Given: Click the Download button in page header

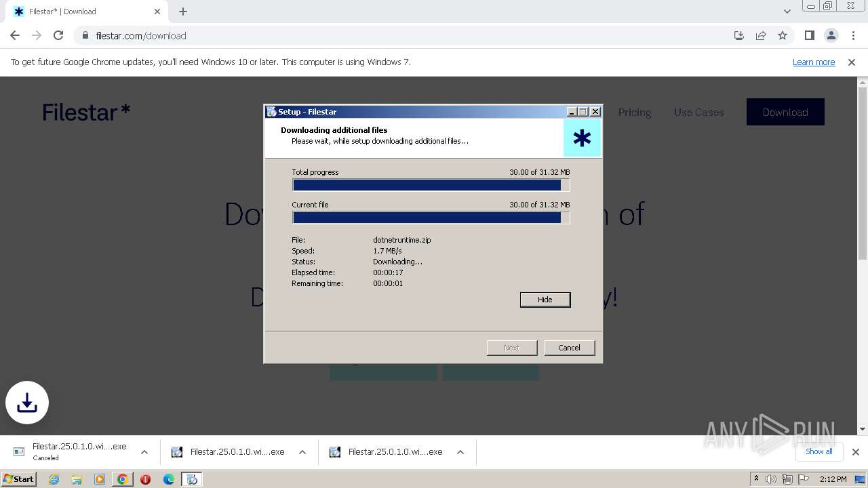Looking at the screenshot, I should (785, 112).
